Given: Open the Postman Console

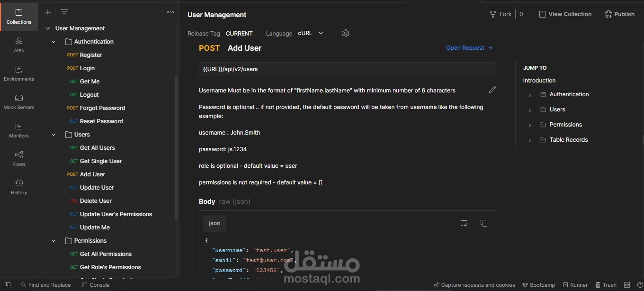Looking at the screenshot, I should [x=96, y=285].
